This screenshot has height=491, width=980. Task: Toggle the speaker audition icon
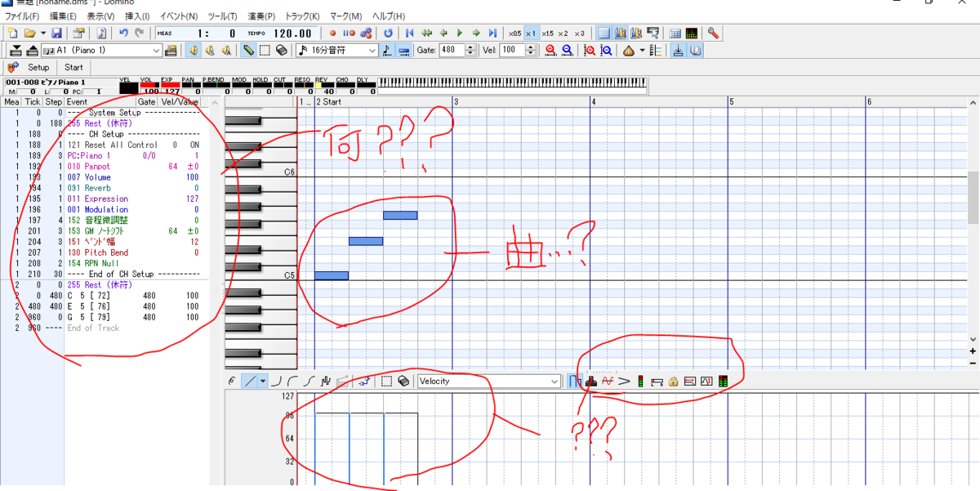(194, 51)
